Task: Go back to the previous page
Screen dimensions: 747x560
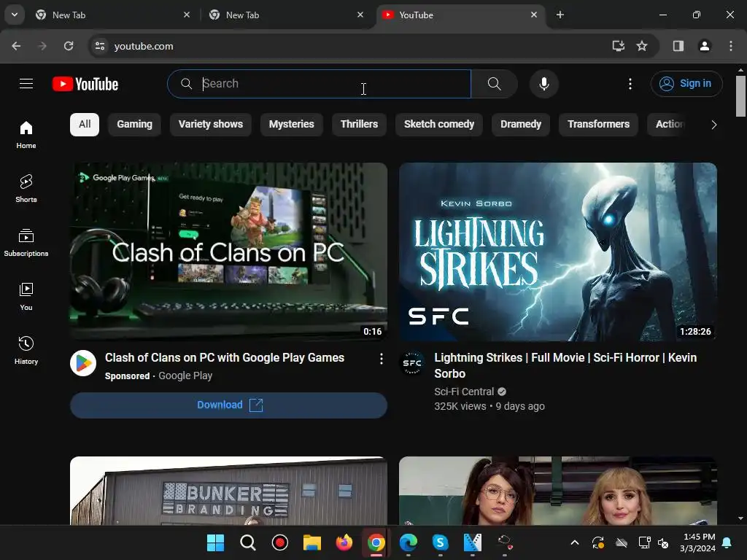Action: click(x=16, y=46)
